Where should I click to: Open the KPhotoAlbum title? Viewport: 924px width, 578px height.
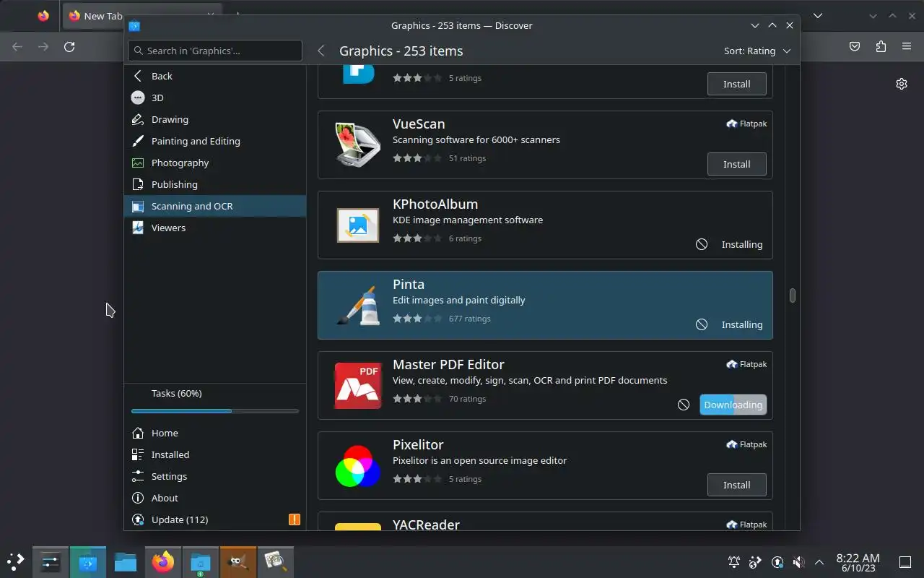click(x=435, y=204)
